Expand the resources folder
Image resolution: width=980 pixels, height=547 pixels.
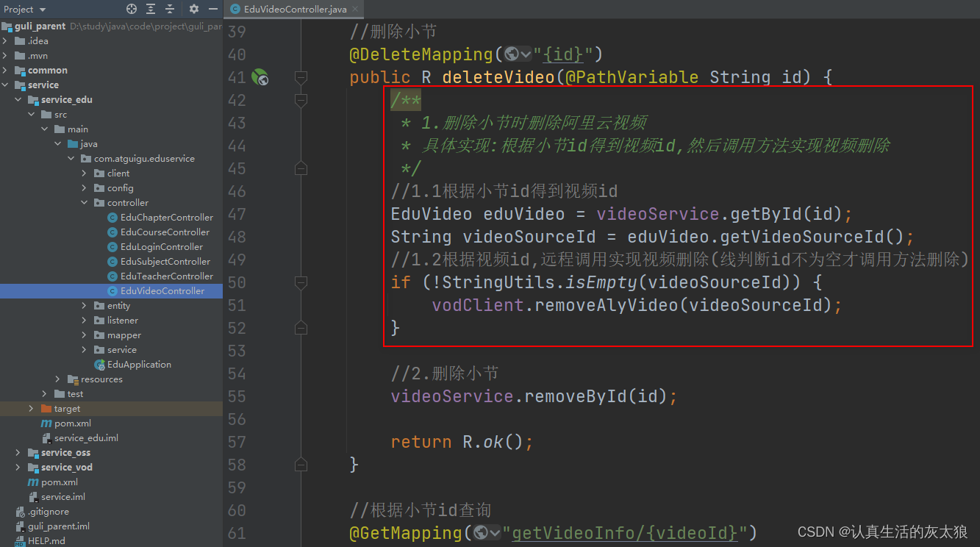[57, 379]
